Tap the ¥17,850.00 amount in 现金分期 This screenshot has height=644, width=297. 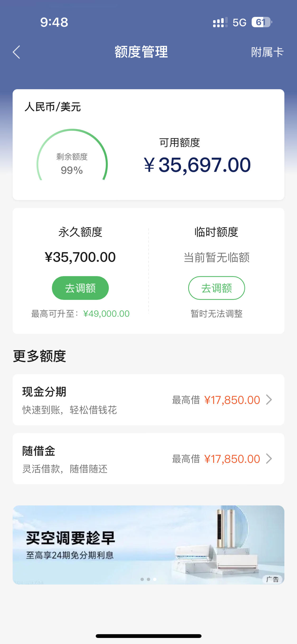point(232,400)
